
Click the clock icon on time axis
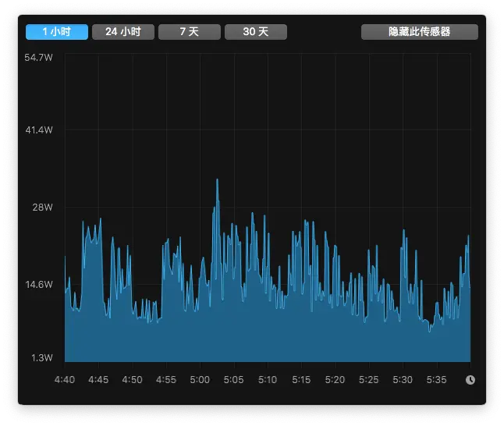click(470, 380)
